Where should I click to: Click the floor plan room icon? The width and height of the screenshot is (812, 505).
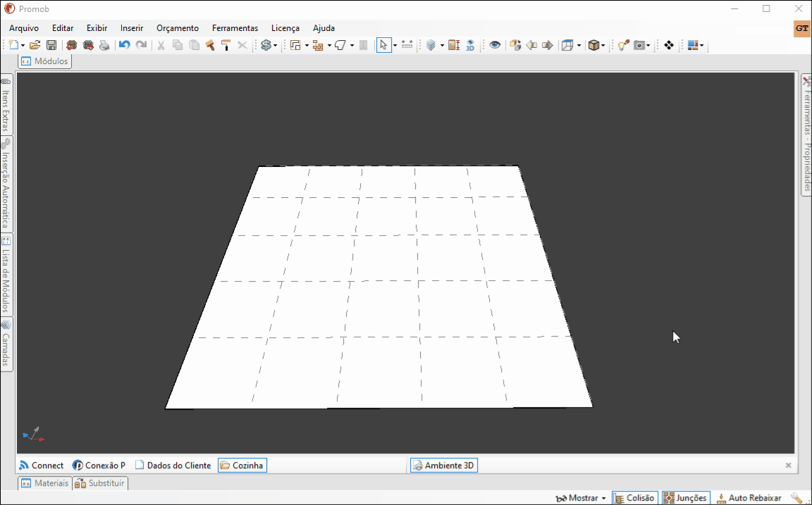click(x=296, y=45)
